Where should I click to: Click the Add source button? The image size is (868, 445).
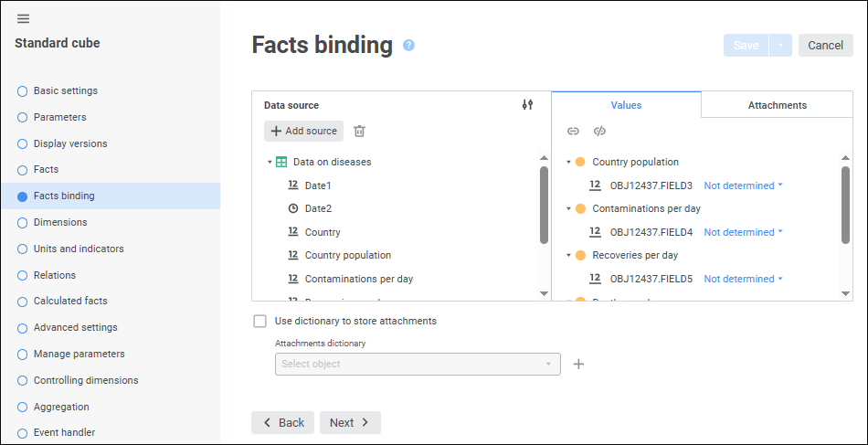click(x=304, y=132)
